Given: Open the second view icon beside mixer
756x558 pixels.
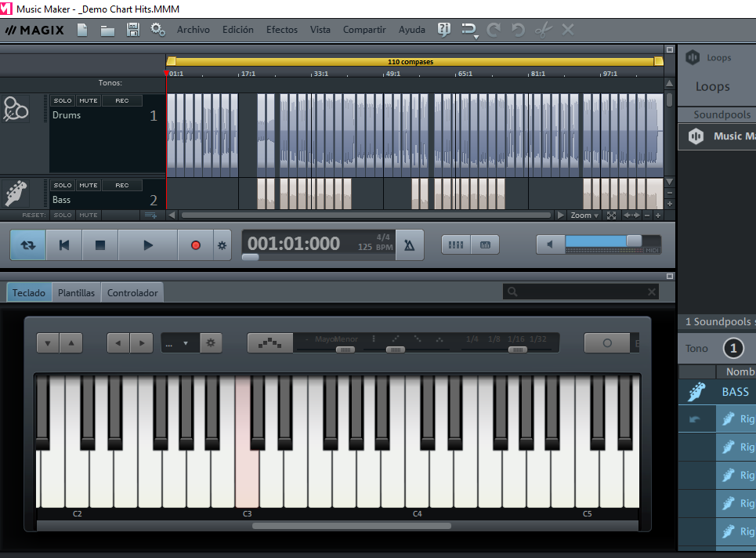Looking at the screenshot, I should [485, 245].
